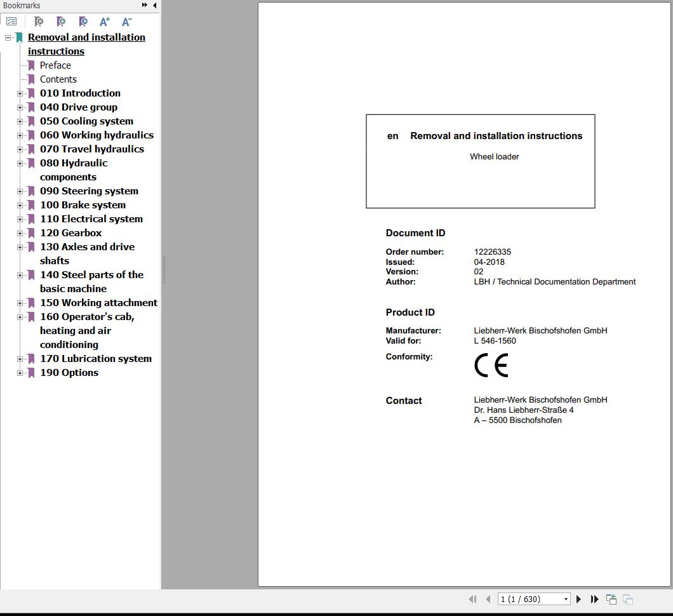The image size is (673, 616).
Task: Select the 170 Lubrication system bookmark
Action: (x=96, y=358)
